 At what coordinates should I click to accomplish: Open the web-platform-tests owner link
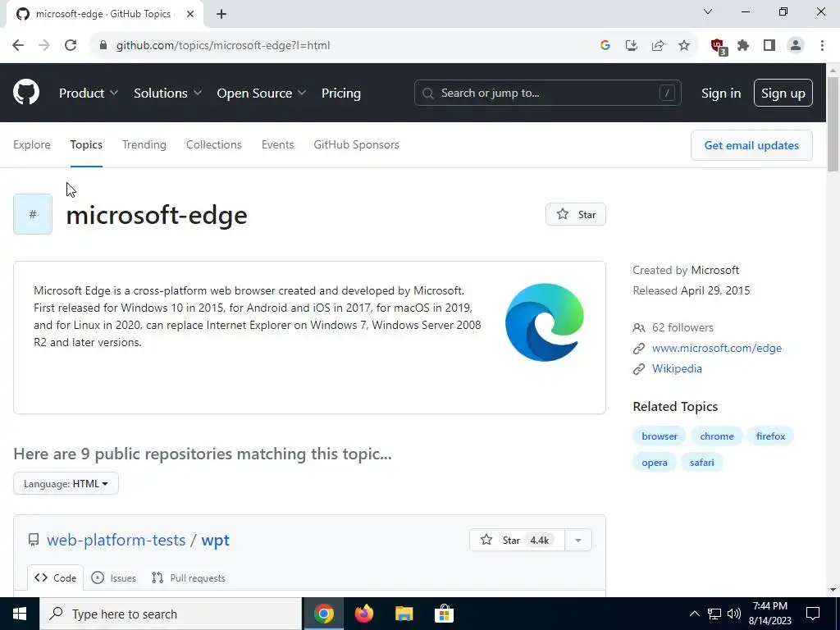(x=116, y=540)
